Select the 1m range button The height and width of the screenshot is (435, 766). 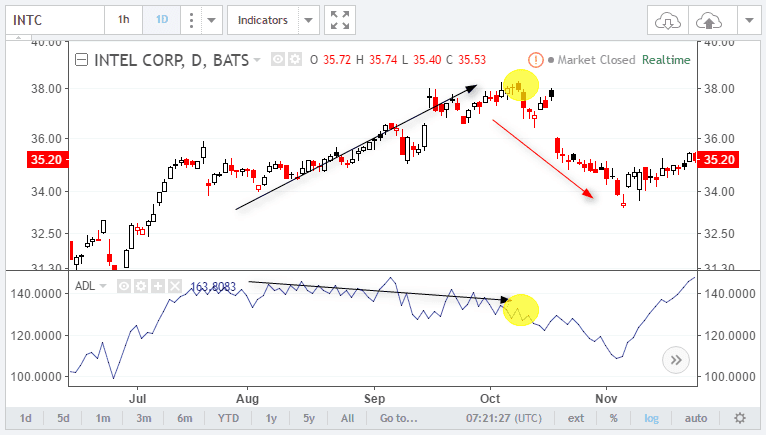[103, 418]
